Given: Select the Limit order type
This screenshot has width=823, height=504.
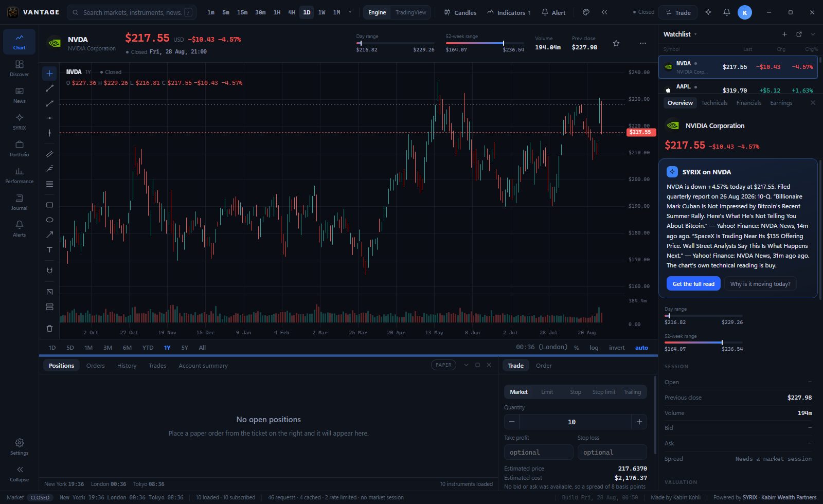Looking at the screenshot, I should pyautogui.click(x=547, y=392).
